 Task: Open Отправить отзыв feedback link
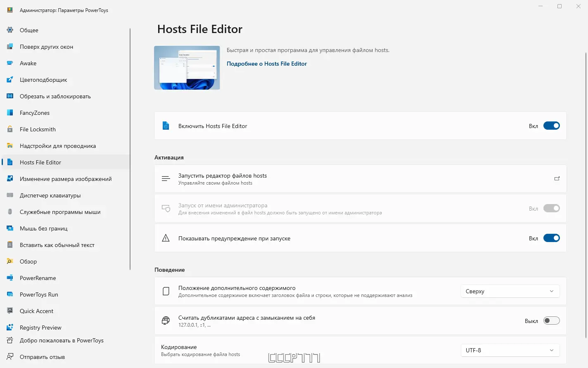click(x=66, y=356)
